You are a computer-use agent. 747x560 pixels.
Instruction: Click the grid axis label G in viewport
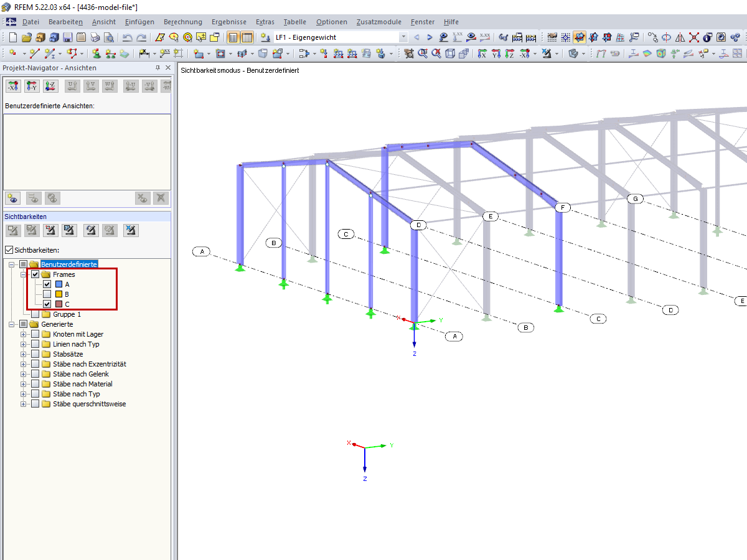pos(634,199)
